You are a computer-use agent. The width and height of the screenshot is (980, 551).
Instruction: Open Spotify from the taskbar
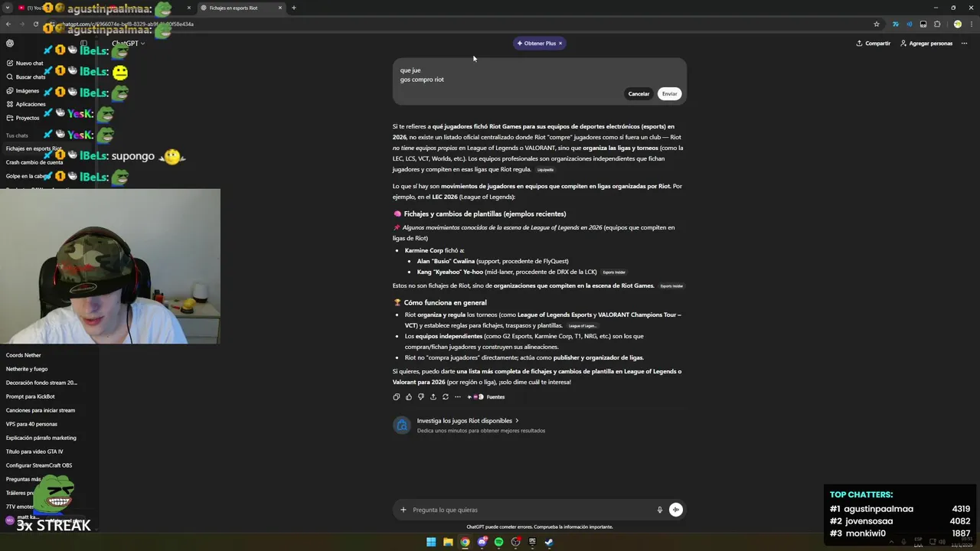pyautogui.click(x=498, y=542)
